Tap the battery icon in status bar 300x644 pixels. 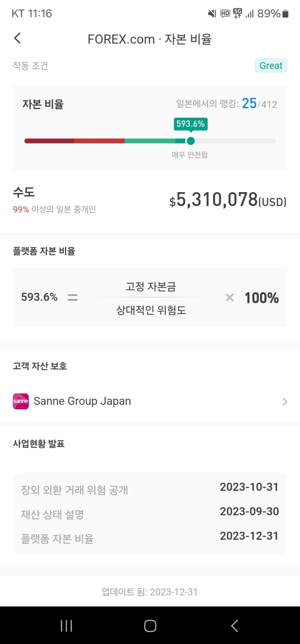click(x=285, y=14)
